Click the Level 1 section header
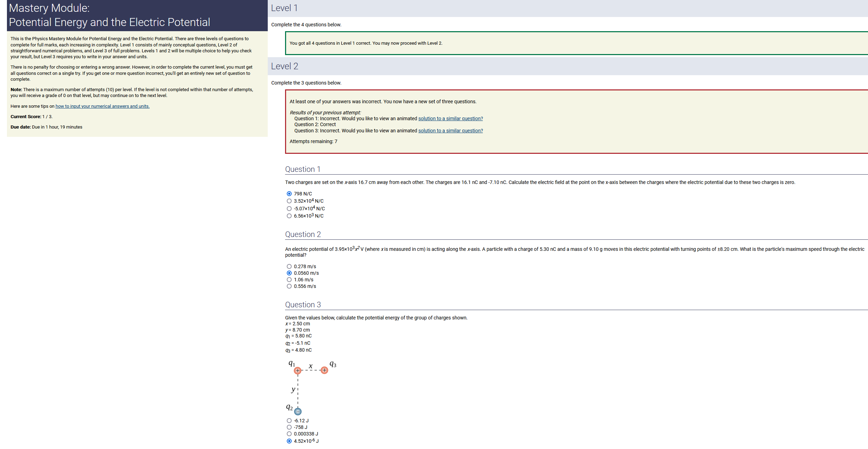 pos(284,8)
